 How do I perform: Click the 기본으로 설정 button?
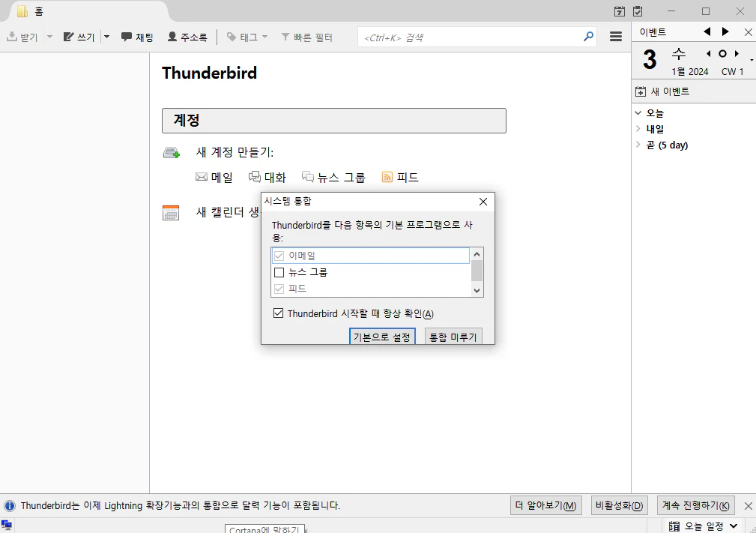click(382, 337)
